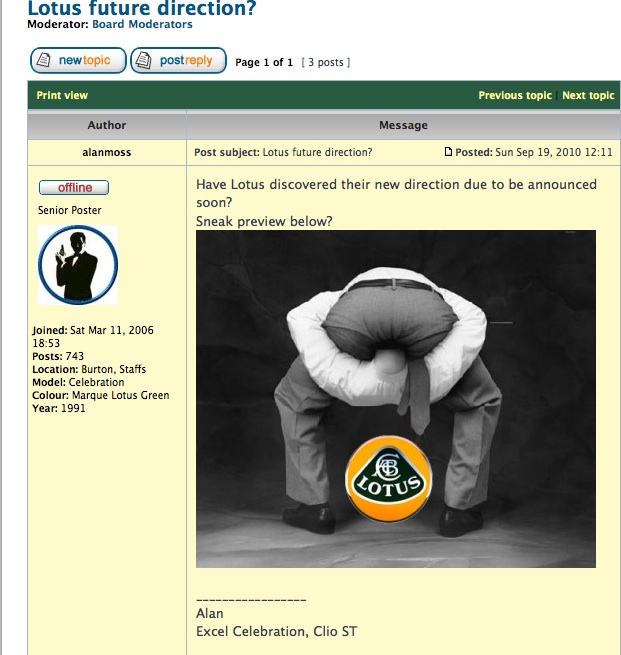Viewport: 621px width, 655px height.
Task: Click the new topic button
Action: pos(78,61)
